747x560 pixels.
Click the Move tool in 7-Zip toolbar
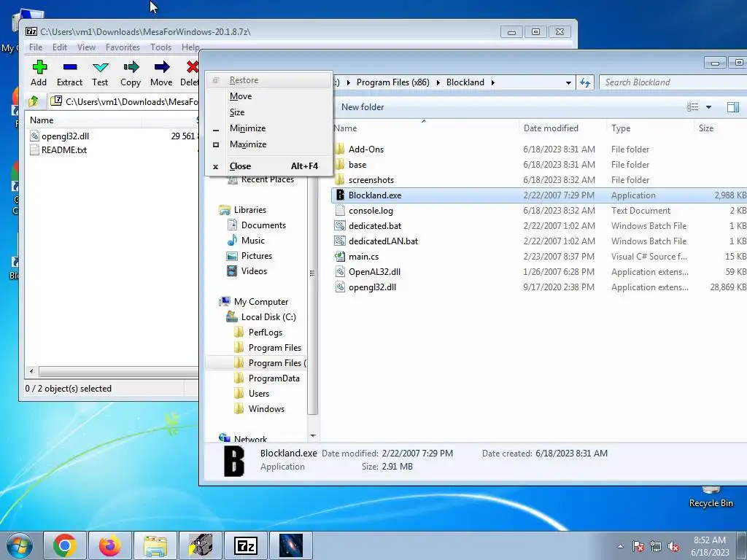point(161,74)
